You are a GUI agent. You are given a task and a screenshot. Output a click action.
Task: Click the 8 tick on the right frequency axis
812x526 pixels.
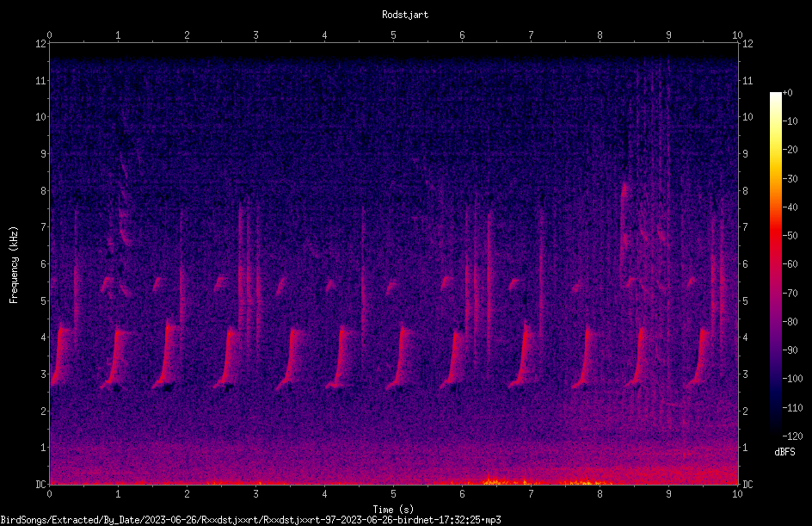[x=746, y=191]
